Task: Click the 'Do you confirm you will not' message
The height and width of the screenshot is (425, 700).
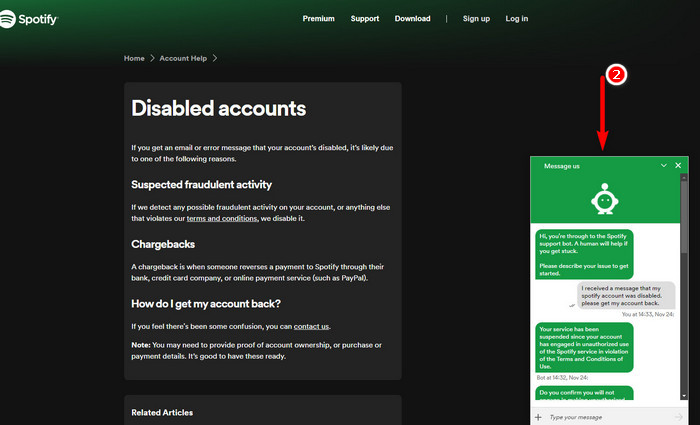Action: [584, 393]
